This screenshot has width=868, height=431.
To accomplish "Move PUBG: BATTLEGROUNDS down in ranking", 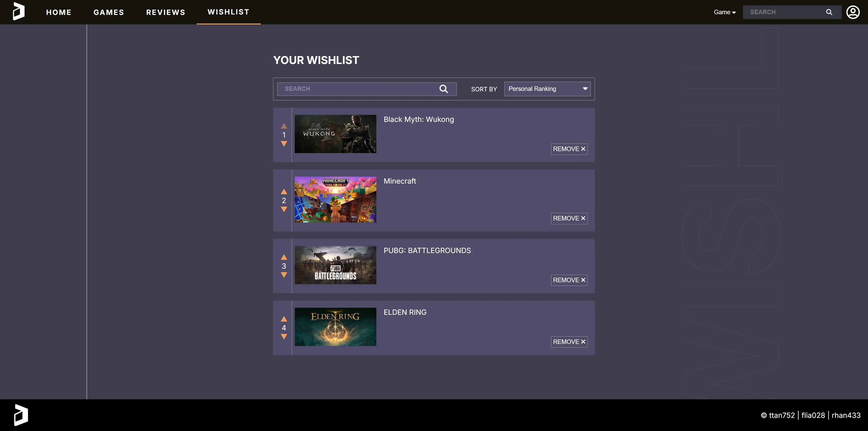I will pyautogui.click(x=284, y=275).
